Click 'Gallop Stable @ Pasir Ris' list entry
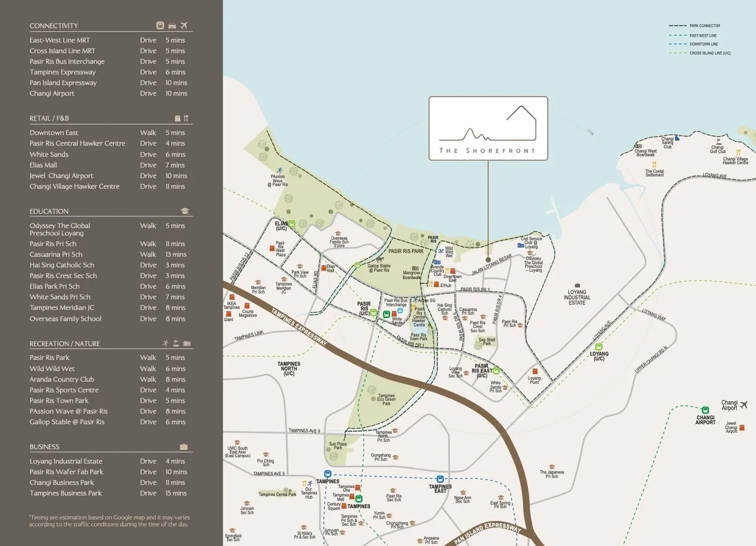Image resolution: width=756 pixels, height=546 pixels. 107,422
